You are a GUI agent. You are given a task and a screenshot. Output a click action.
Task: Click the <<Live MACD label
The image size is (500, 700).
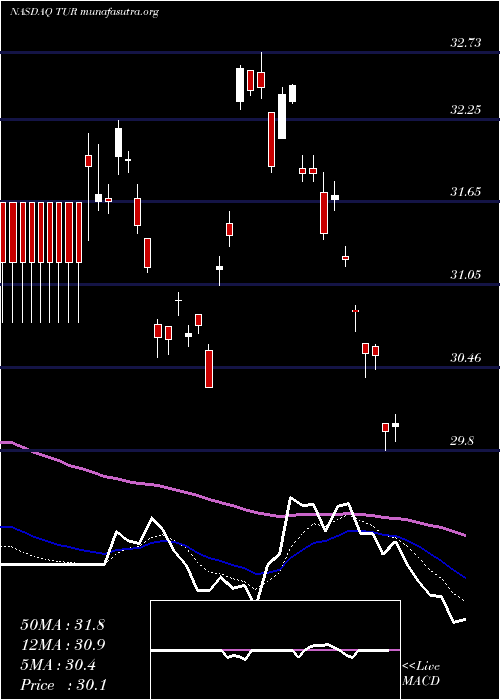[x=421, y=674]
